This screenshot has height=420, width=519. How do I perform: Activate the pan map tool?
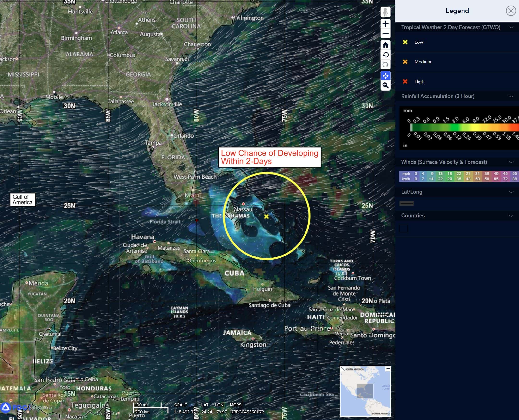pyautogui.click(x=385, y=76)
